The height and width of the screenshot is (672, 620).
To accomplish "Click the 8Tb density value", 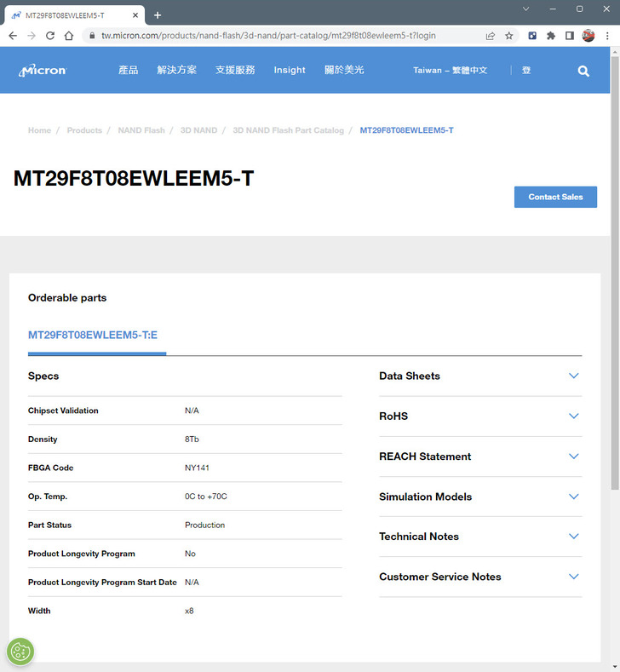I will [x=192, y=439].
